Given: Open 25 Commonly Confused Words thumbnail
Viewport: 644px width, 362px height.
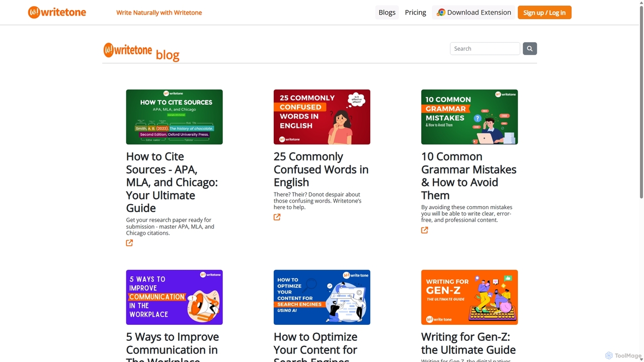Looking at the screenshot, I should pos(322,117).
